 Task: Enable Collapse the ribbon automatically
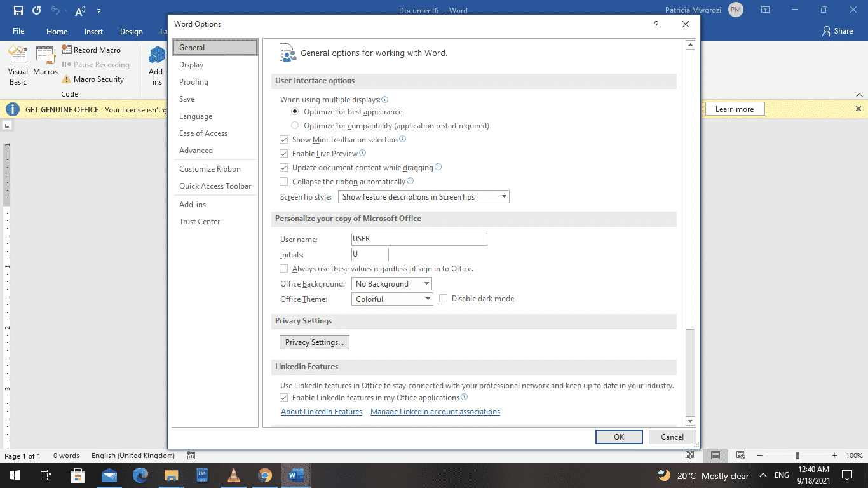click(283, 181)
